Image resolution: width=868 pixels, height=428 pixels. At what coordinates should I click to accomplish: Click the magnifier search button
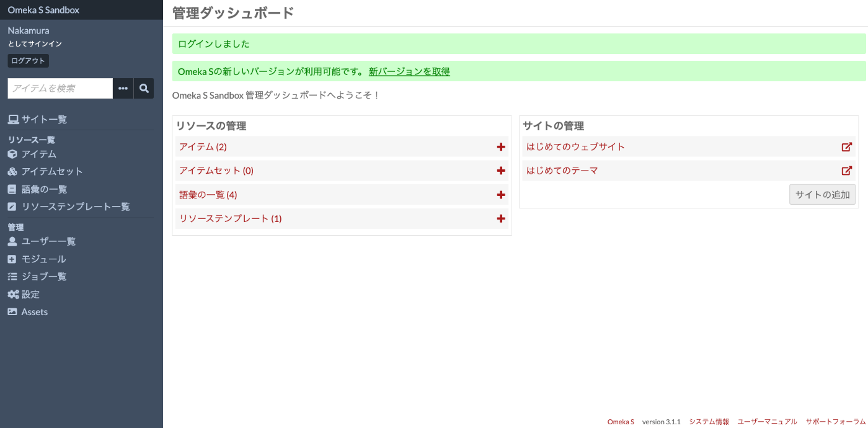[x=144, y=89]
